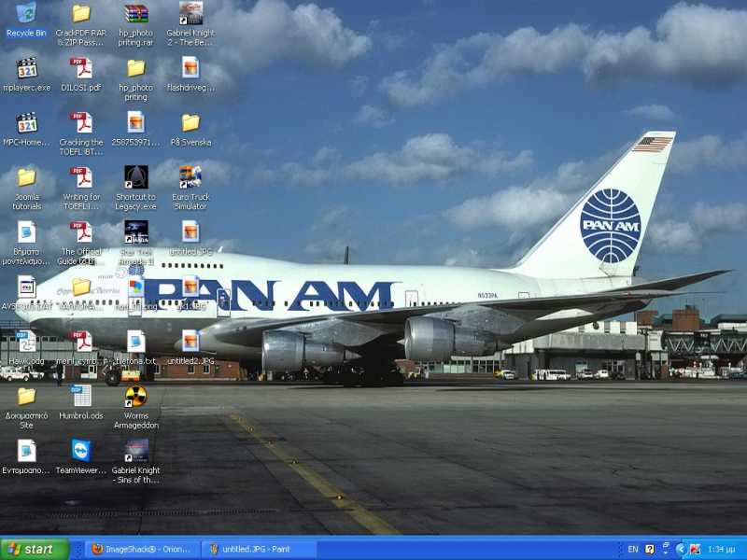747x560 pixels.
Task: Select the hp_photo priting.rar archive icon
Action: click(136, 14)
